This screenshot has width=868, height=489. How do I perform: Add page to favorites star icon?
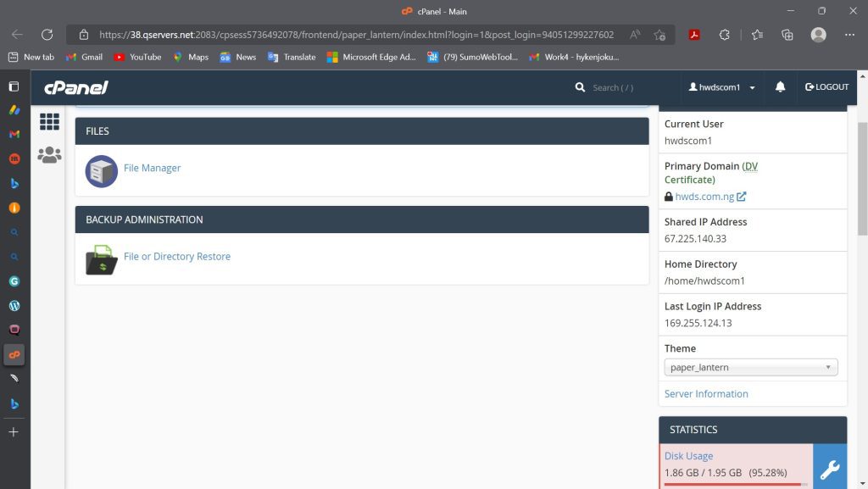click(x=659, y=35)
